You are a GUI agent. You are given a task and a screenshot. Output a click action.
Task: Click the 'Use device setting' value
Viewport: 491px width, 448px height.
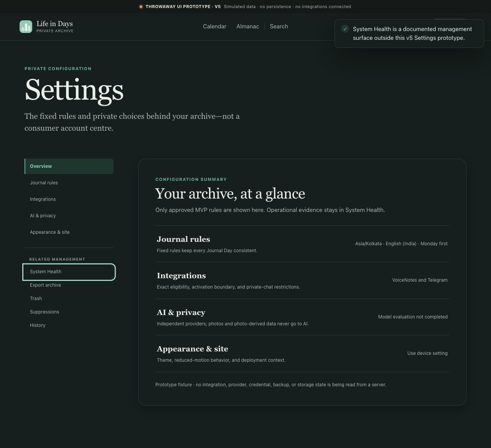click(x=427, y=353)
